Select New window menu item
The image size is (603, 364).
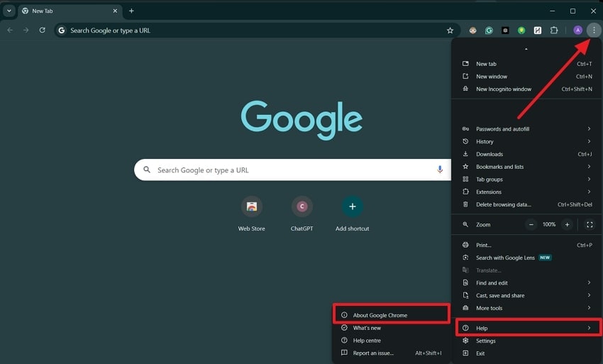pyautogui.click(x=527, y=77)
